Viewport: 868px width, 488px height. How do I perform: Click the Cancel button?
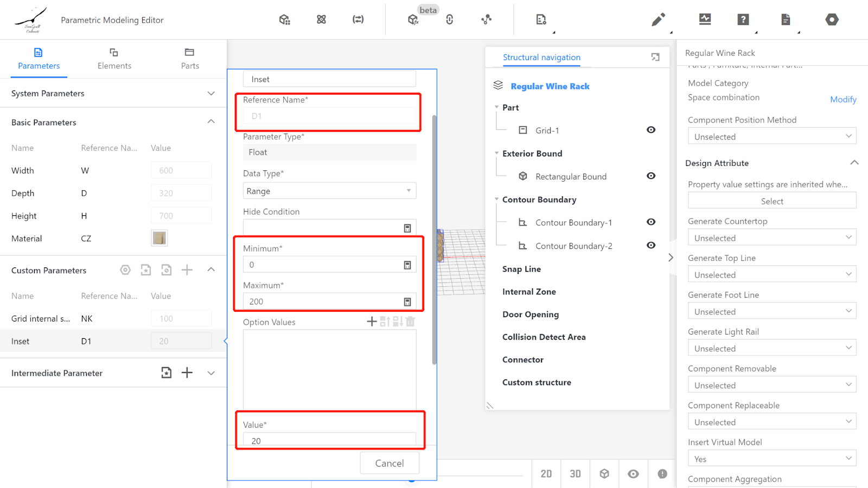389,463
